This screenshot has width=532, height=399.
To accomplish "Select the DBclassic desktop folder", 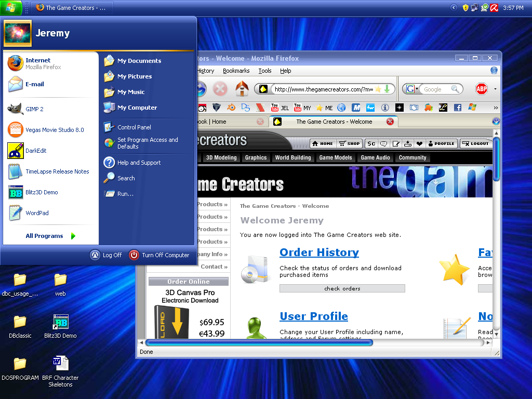I will click(20, 327).
